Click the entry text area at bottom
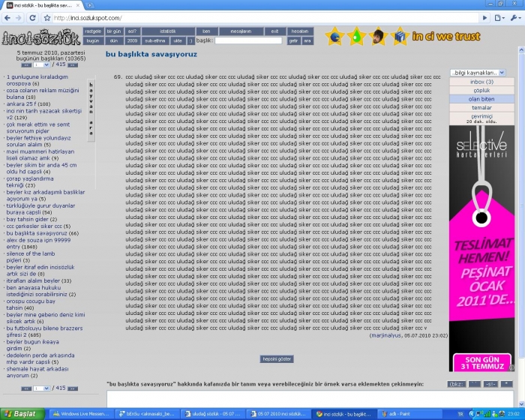 click(310, 398)
